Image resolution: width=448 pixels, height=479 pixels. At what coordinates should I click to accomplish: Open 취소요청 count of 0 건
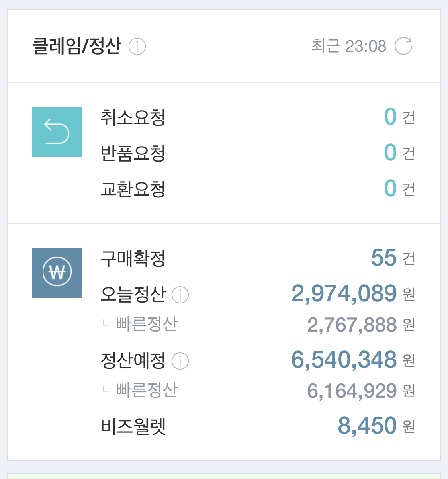pyautogui.click(x=399, y=117)
